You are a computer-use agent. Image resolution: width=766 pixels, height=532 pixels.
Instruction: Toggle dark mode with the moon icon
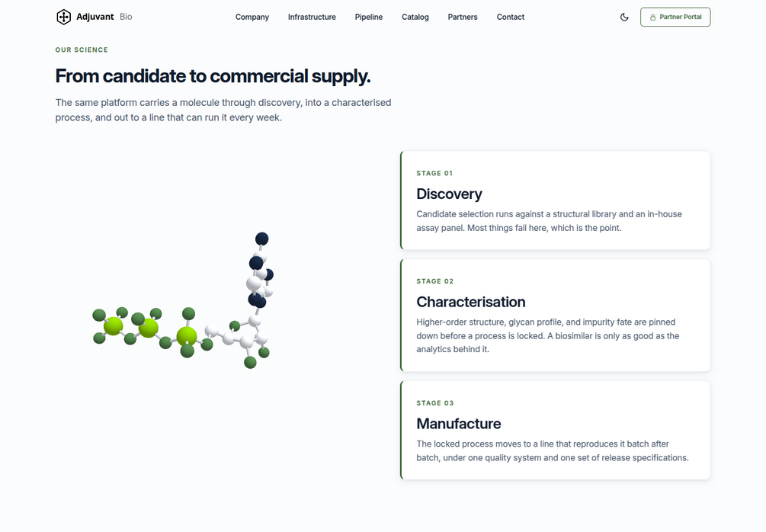(x=624, y=17)
